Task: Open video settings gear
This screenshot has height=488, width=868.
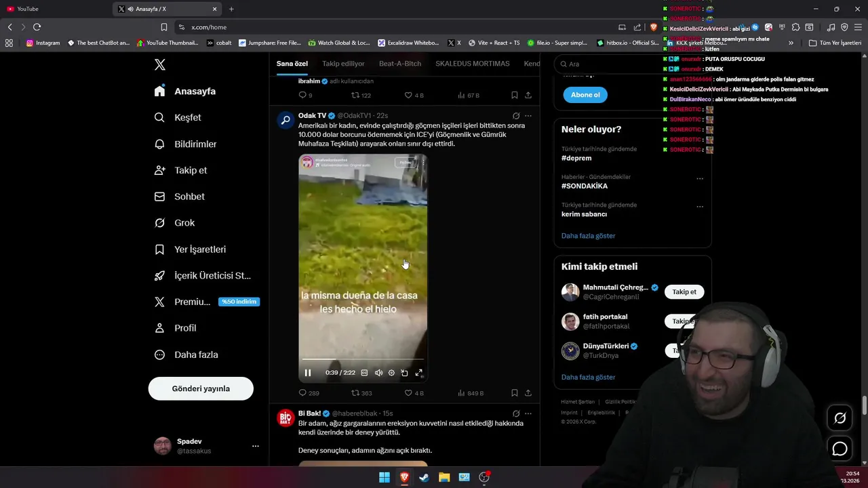Action: [391, 373]
